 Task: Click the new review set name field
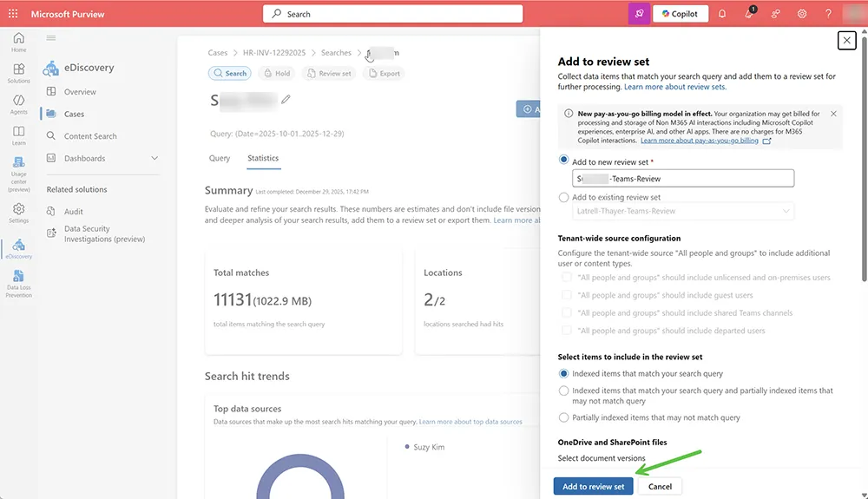[683, 178]
